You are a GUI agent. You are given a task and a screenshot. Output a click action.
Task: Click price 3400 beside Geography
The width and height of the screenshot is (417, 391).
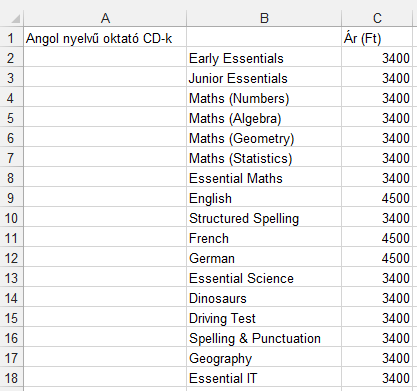377,358
